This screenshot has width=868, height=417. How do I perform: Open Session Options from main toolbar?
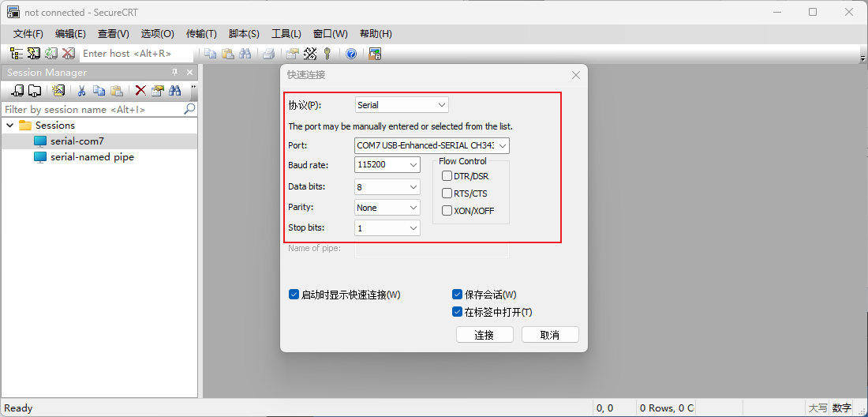[x=293, y=54]
